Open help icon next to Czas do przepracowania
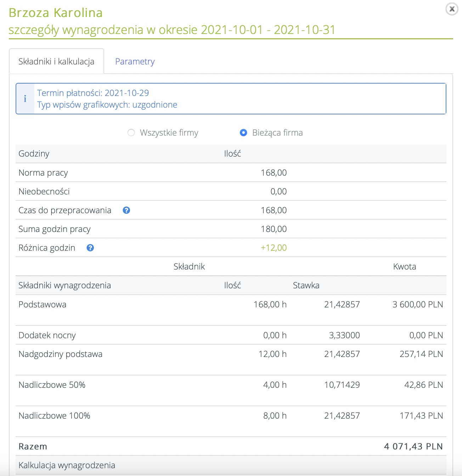 126,210
